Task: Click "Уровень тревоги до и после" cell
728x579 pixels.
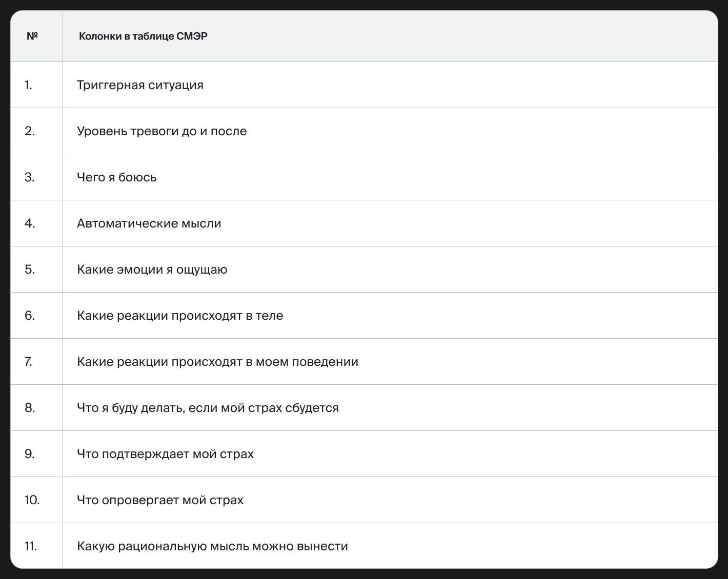Action: 161,131
